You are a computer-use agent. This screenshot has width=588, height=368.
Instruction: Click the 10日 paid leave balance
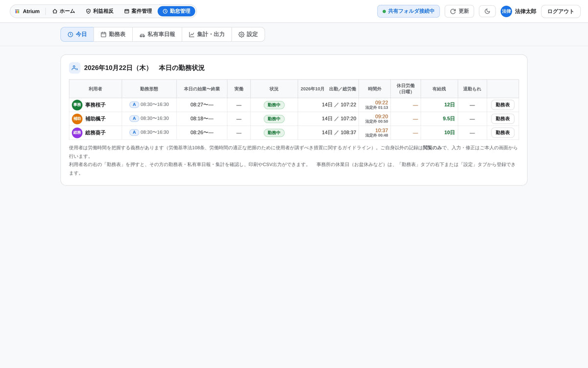[449, 132]
